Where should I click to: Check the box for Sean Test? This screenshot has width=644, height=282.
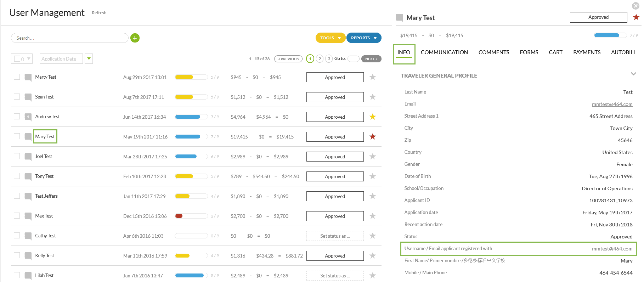coord(17,97)
